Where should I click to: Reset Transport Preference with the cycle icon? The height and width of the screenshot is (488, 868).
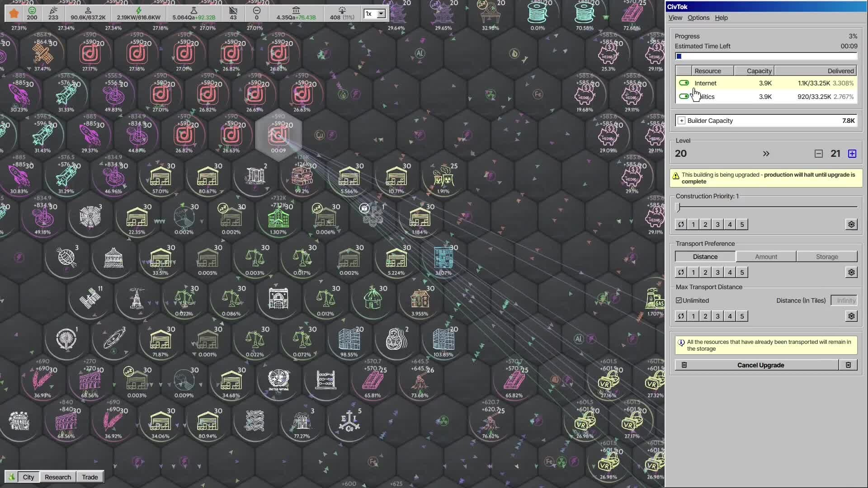[x=681, y=272]
